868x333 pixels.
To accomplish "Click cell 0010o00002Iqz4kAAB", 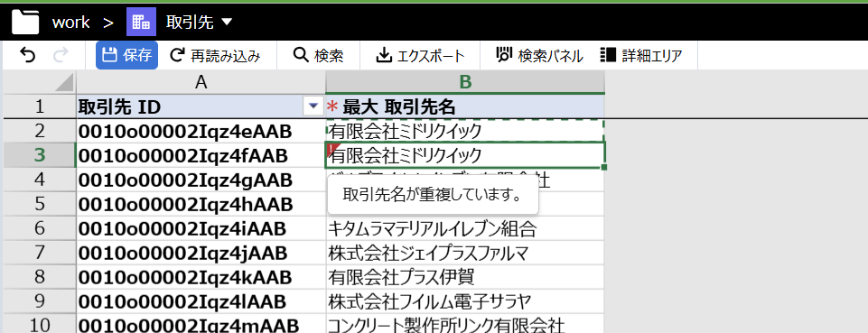I will point(201,277).
